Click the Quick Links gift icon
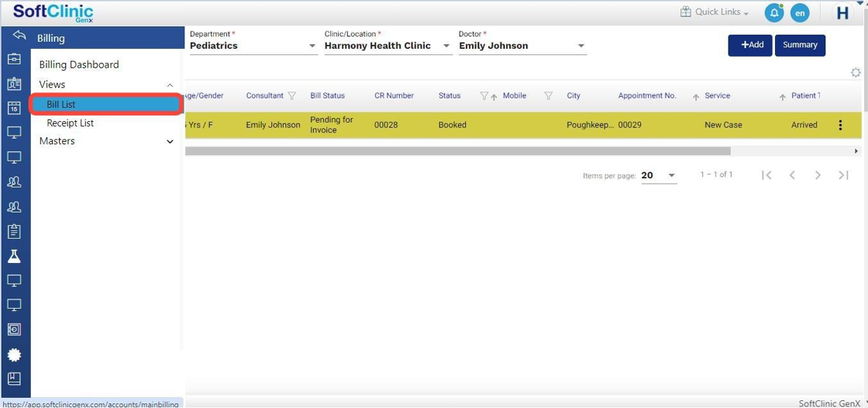 [685, 12]
